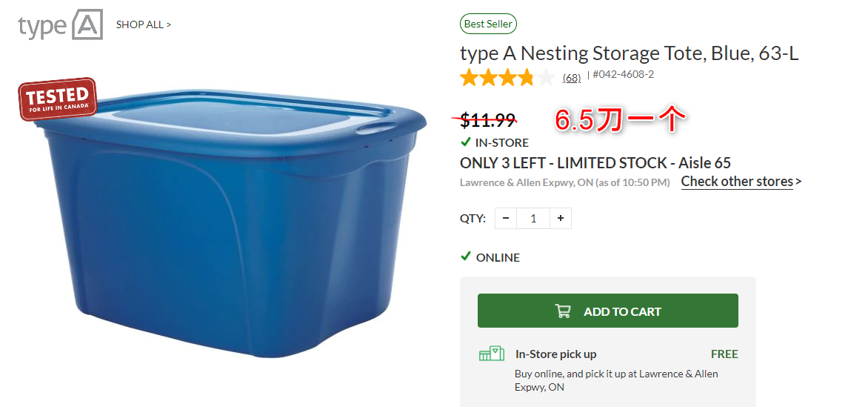Click the in-store availability checkmark
The height and width of the screenshot is (407, 868).
466,142
